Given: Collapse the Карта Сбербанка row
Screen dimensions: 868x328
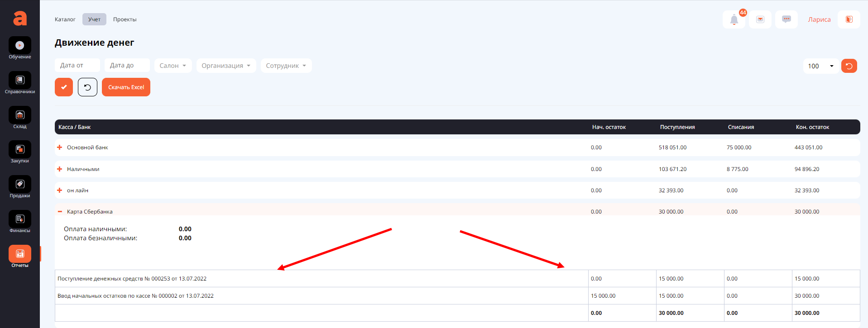Looking at the screenshot, I should (x=59, y=212).
